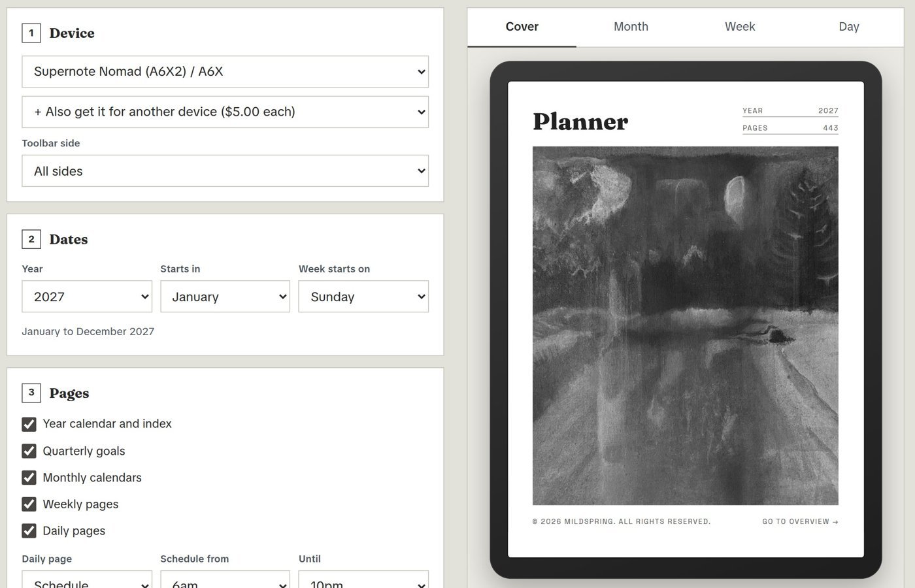Click the 'Dates' section heading
The width and height of the screenshot is (915, 588).
[x=69, y=240]
